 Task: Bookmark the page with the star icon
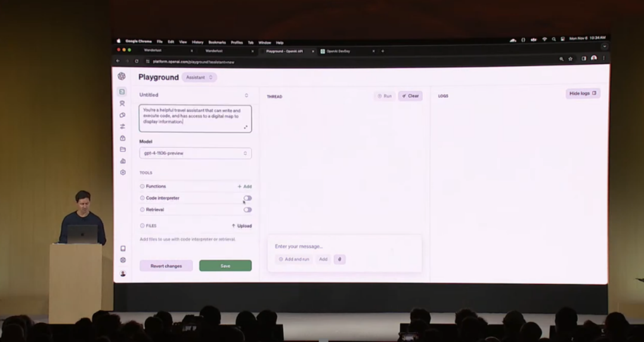coord(570,59)
